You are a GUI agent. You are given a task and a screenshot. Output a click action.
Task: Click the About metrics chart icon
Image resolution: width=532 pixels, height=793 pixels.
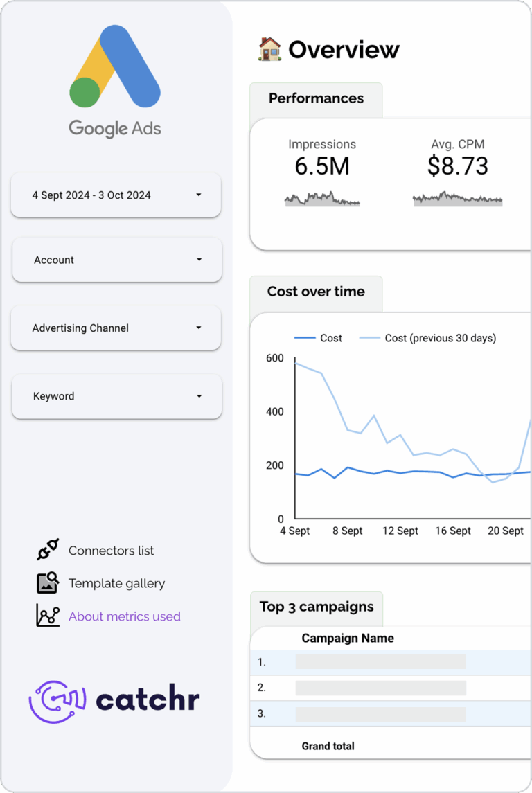pos(48,616)
